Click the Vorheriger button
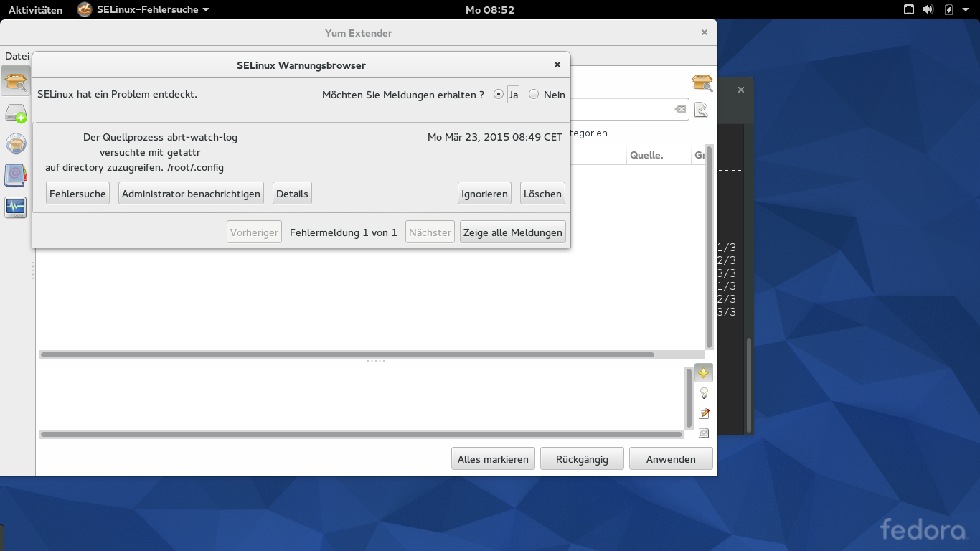 tap(255, 232)
